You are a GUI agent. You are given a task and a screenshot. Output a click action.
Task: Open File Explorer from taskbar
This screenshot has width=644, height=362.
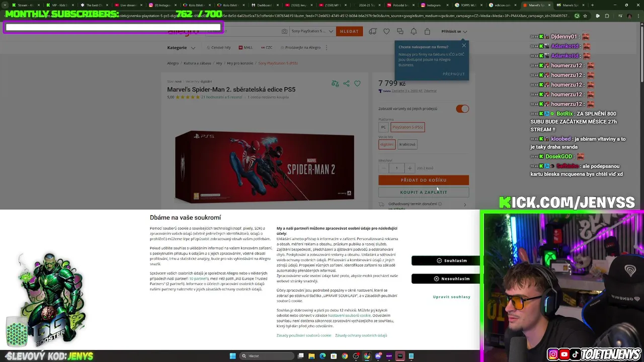(311, 356)
